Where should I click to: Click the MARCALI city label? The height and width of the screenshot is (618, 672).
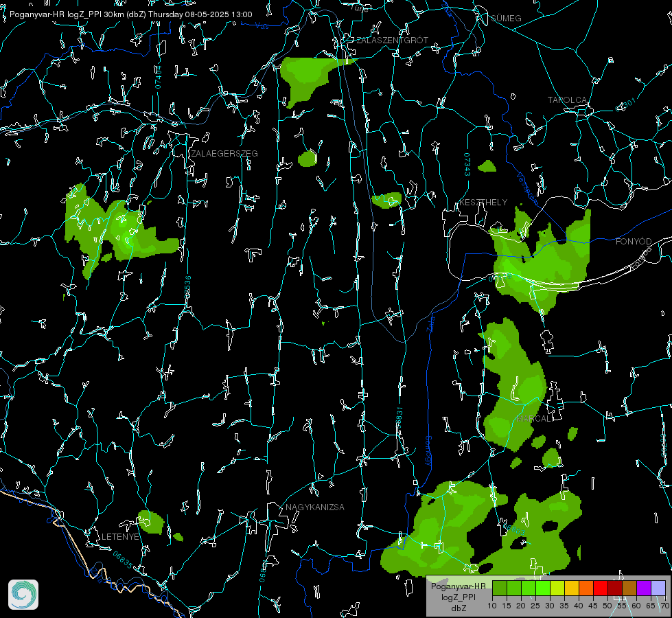[x=535, y=419]
